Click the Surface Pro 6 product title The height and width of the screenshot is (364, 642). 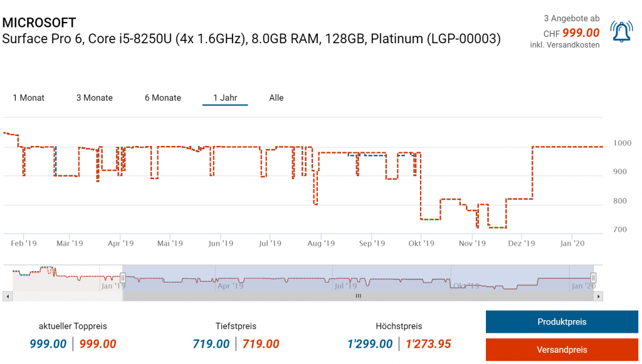click(251, 39)
